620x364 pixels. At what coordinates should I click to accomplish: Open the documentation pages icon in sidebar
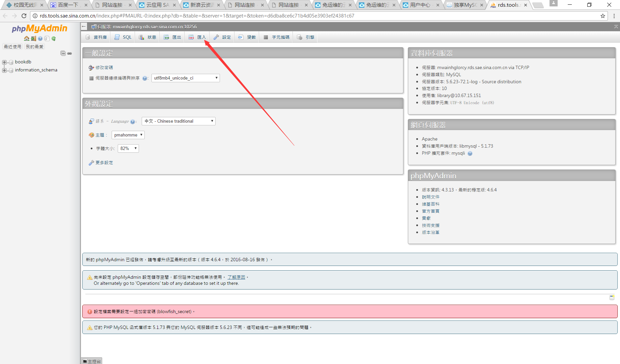pos(47,38)
